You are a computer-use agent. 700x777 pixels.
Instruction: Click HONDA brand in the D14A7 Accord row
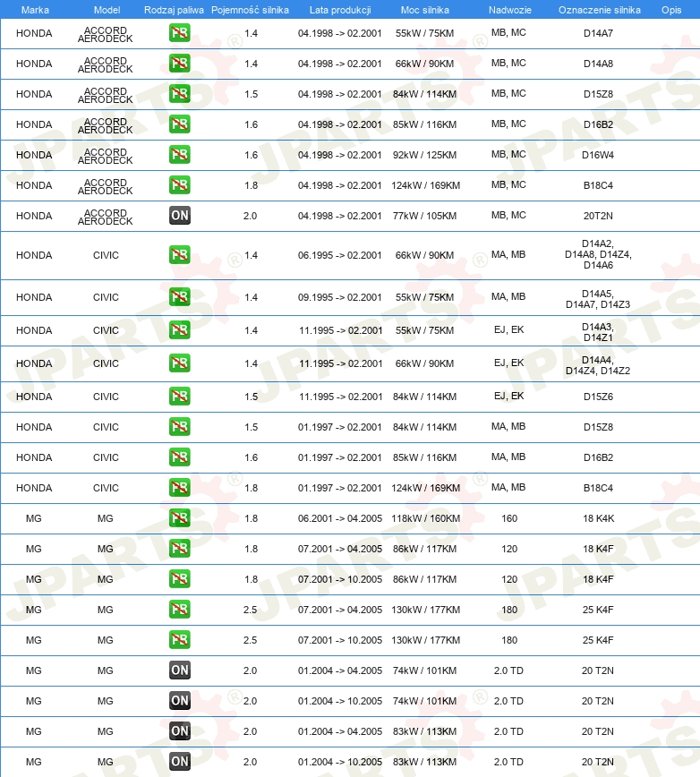tap(34, 34)
